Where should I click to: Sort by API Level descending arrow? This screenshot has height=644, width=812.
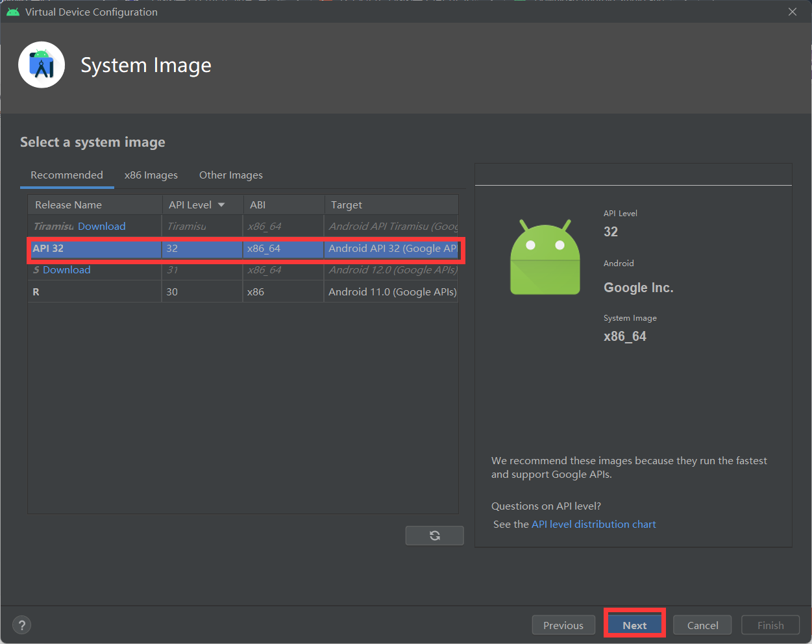221,204
